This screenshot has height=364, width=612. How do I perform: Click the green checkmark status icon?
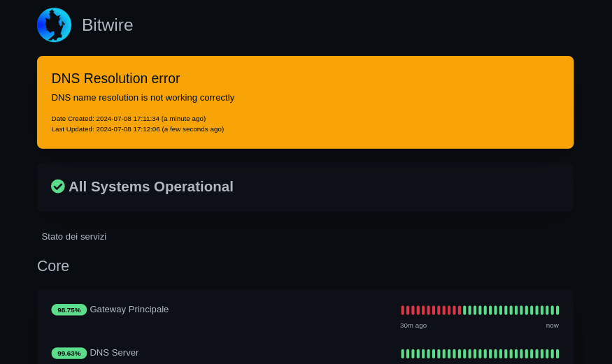pos(58,186)
